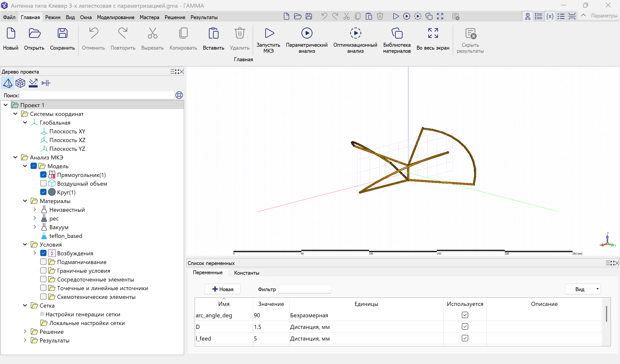This screenshot has width=620, height=364.
Task: Open the Вид dropdown in variables panel
Action: click(x=583, y=289)
